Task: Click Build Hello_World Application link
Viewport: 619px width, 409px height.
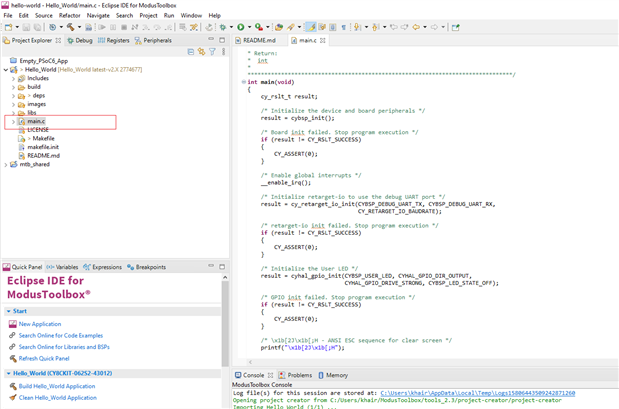Action: click(x=57, y=386)
